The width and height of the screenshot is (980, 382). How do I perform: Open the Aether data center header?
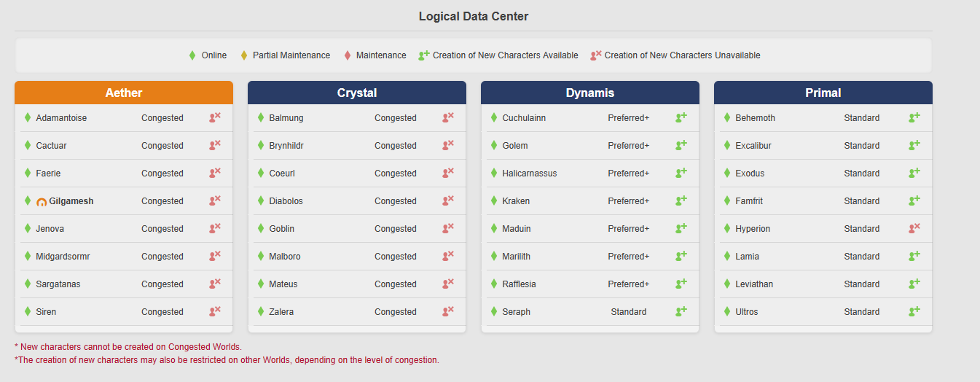click(124, 93)
